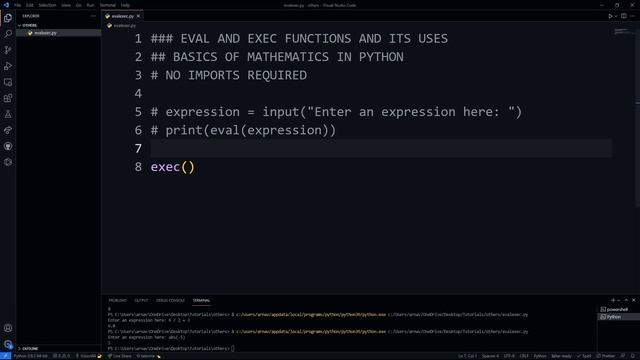The height and width of the screenshot is (360, 640).
Task: Click the tabnine status bar item
Action: click(149, 356)
